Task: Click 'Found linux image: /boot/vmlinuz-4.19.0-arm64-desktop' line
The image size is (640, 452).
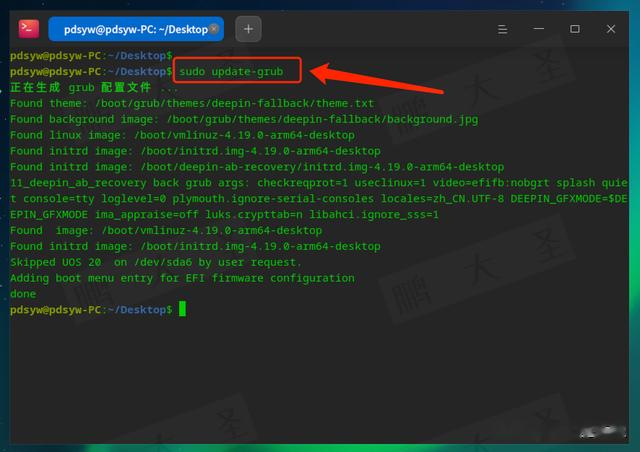Action: (182, 135)
